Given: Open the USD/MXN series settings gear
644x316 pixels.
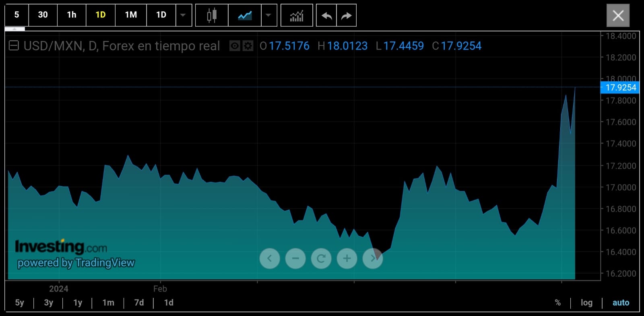Looking at the screenshot, I should (248, 46).
